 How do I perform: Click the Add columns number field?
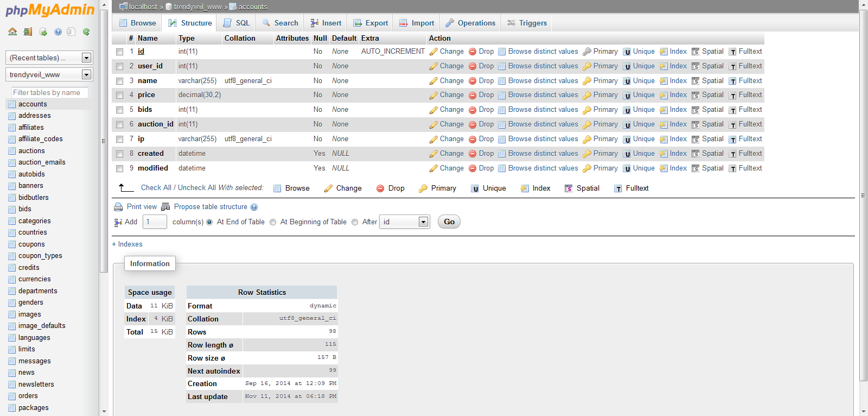pyautogui.click(x=155, y=222)
